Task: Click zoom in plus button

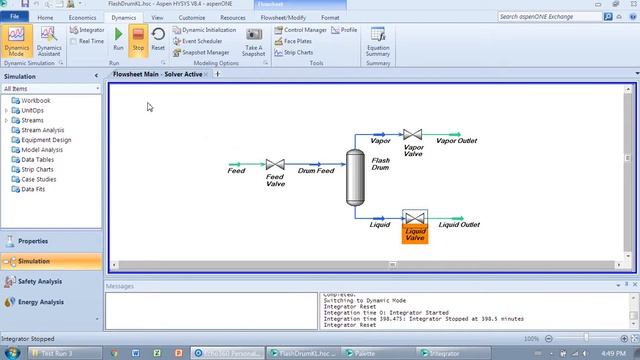Action: (x=624, y=339)
